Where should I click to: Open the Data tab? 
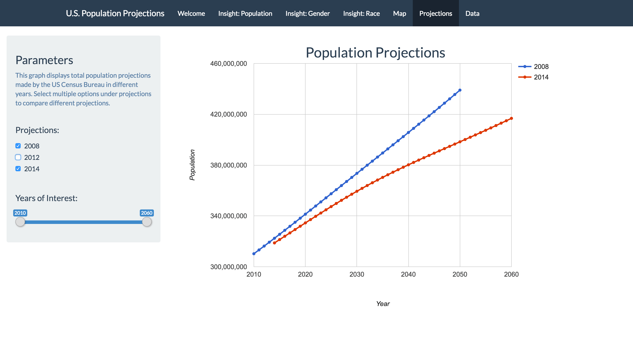[472, 13]
